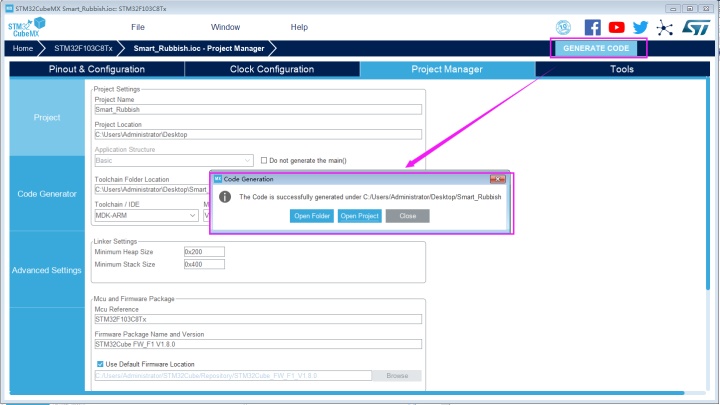Open the ST YouTube channel icon
The height and width of the screenshot is (405, 720).
(x=616, y=28)
